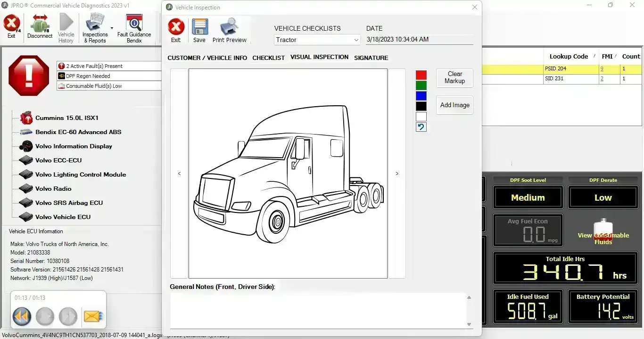Show previous vehicle view with left arrow
Viewport: 644px width, 339px height.
pos(179,174)
